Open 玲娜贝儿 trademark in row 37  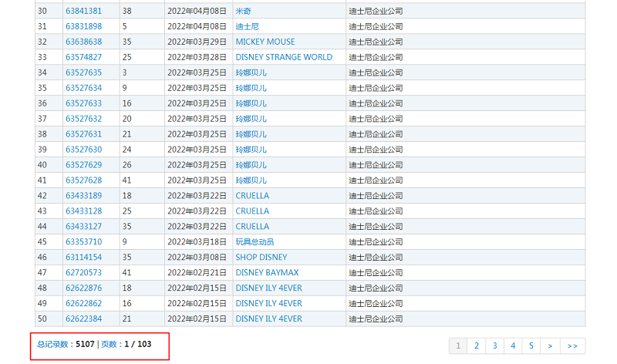251,119
